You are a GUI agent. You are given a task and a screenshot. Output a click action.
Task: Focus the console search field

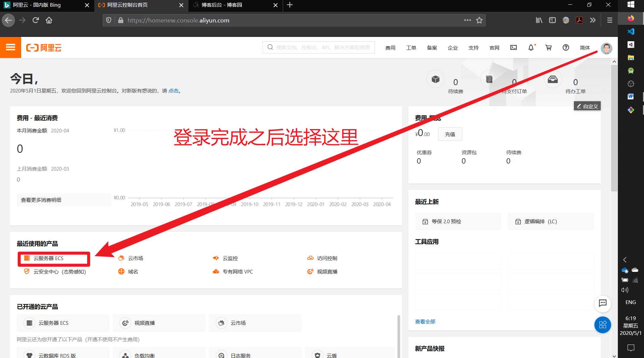click(319, 47)
